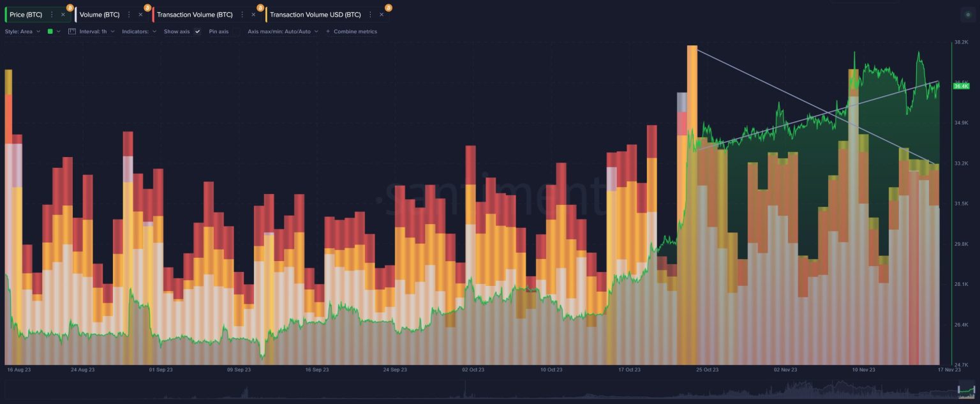Close the Transaction Volume (BTC) metric
This screenshot has height=404, width=980.
pyautogui.click(x=253, y=15)
